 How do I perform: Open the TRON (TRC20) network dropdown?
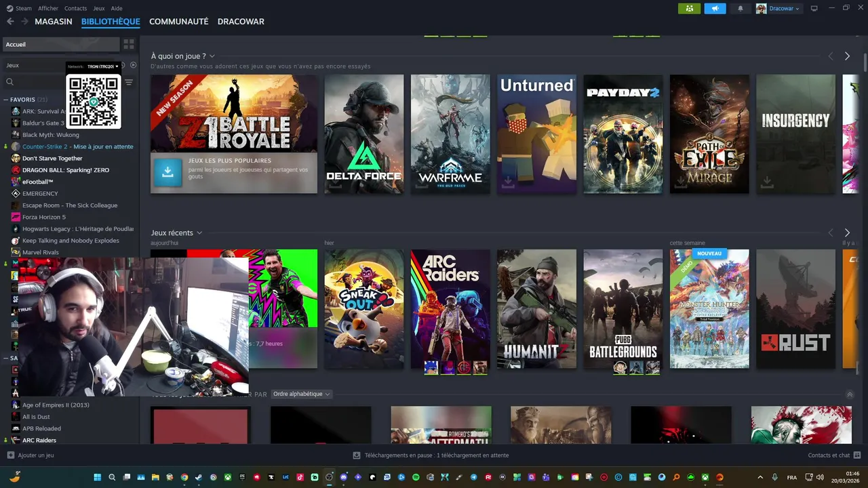103,66
